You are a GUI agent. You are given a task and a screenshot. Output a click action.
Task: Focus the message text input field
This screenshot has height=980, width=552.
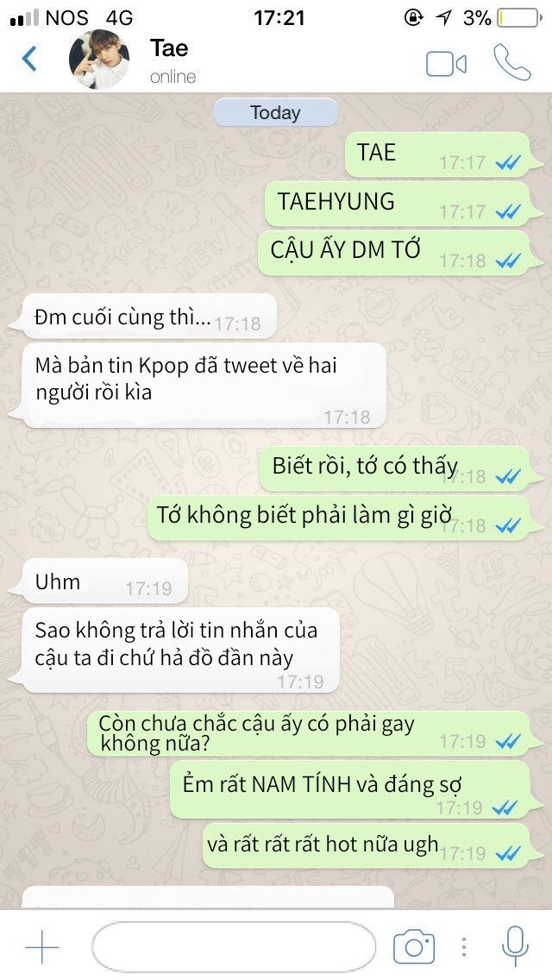[233, 947]
